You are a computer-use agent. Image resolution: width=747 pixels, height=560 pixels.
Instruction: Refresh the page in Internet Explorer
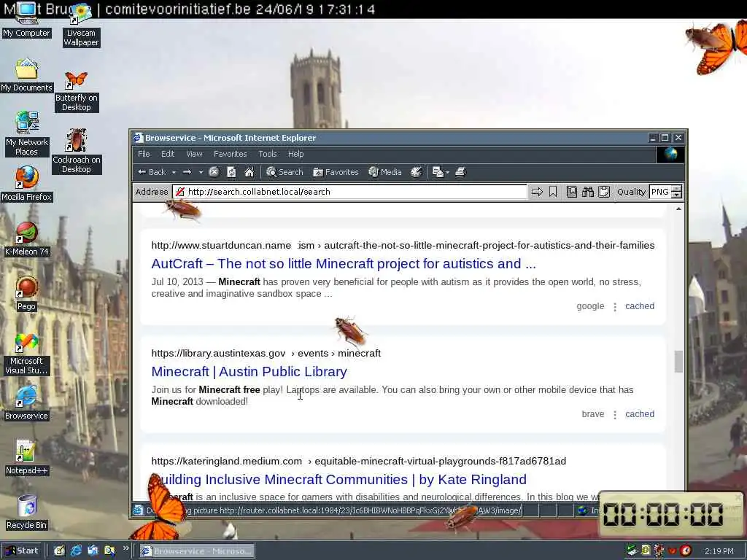click(x=231, y=172)
